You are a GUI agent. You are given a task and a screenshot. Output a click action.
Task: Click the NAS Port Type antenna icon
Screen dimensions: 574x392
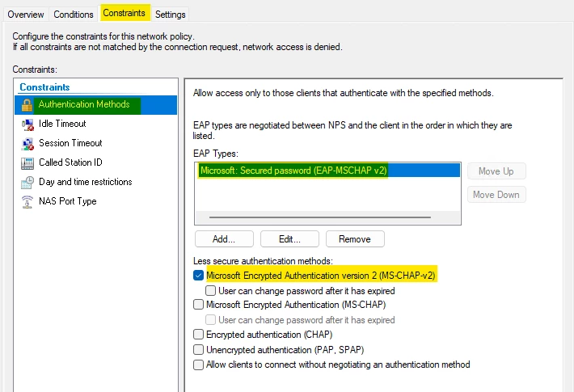(x=27, y=202)
